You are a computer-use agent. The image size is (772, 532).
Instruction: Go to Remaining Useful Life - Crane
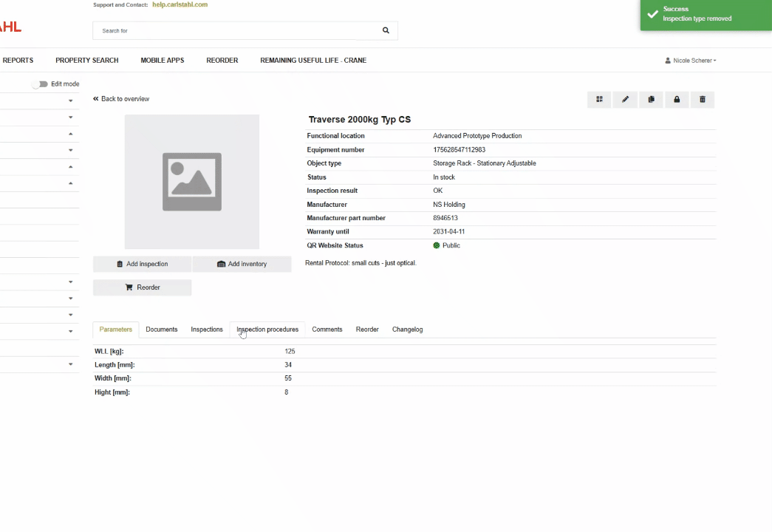tap(313, 61)
